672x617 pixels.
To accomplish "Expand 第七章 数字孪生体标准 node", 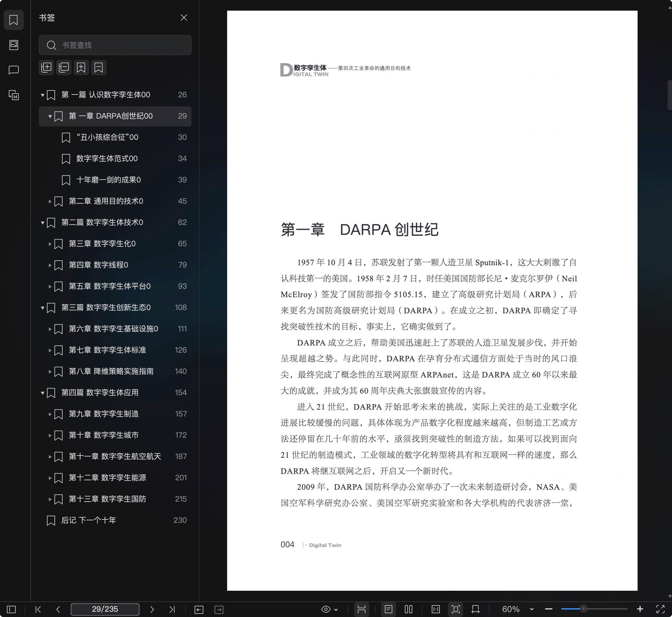I will (50, 350).
